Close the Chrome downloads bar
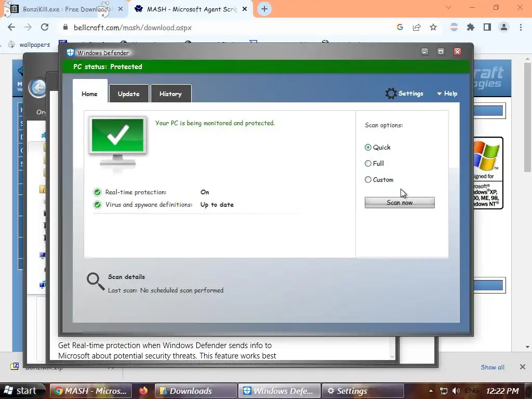The height and width of the screenshot is (399, 532). click(x=523, y=367)
